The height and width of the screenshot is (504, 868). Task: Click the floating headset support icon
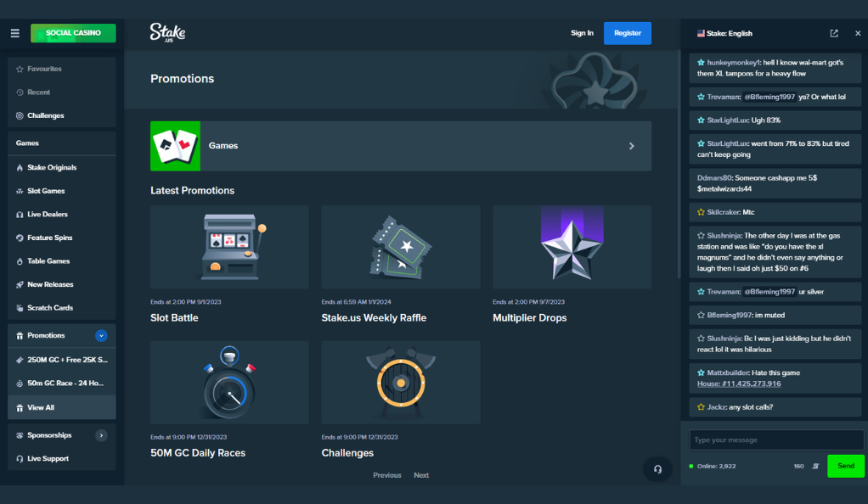coord(657,469)
